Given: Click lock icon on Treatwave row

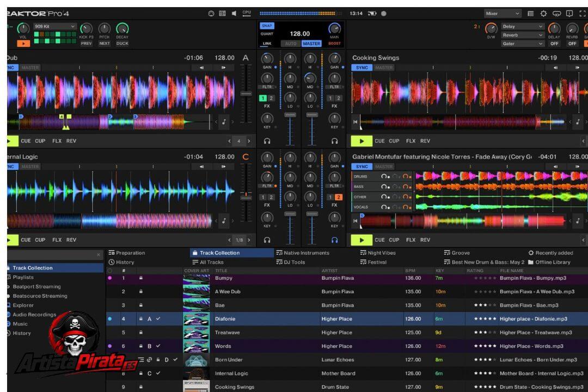Looking at the screenshot, I should [141, 332].
